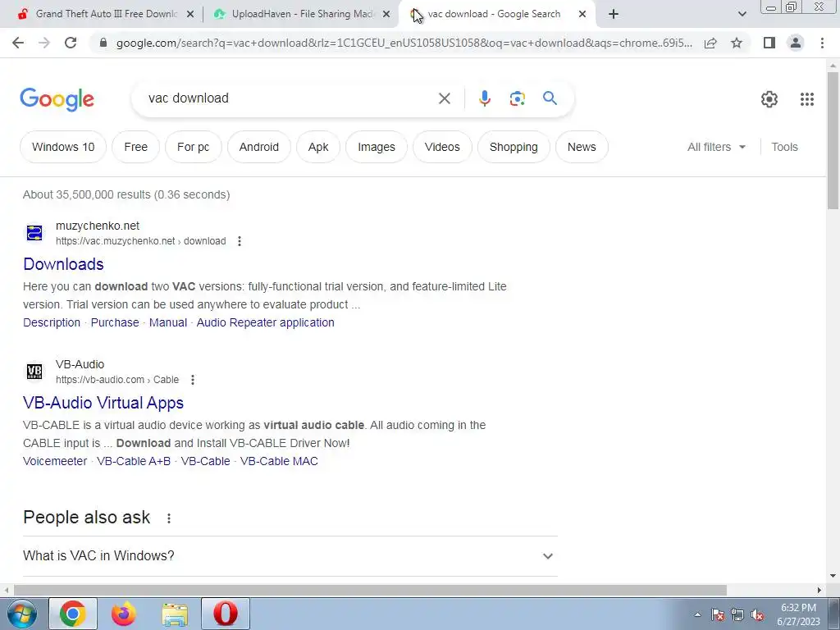Switch to Shopping results
Screen dimensions: 840x630
pos(514,147)
